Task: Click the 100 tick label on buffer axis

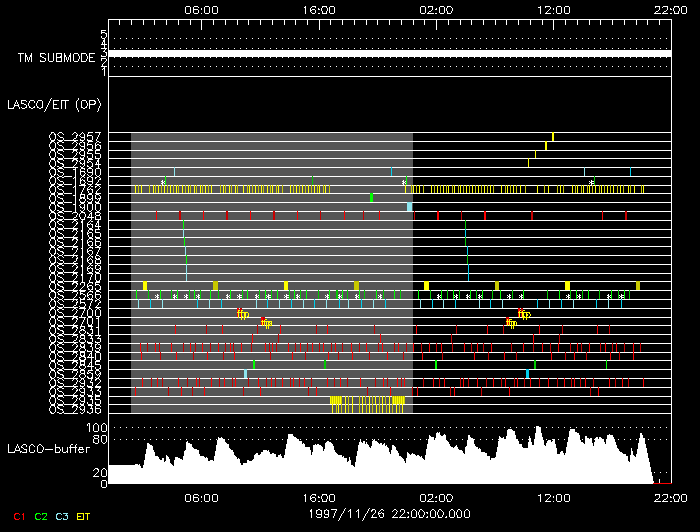Action: (x=96, y=428)
